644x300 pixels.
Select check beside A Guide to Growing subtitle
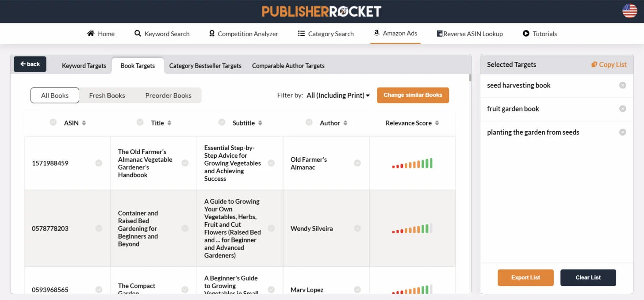[x=271, y=228]
